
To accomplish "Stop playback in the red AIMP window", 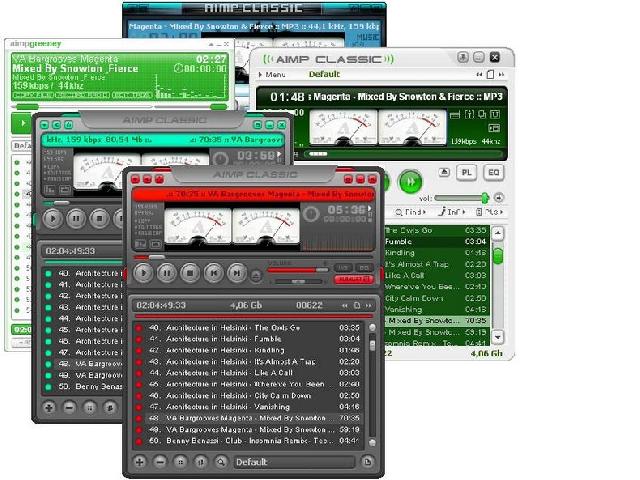I will pyautogui.click(x=190, y=273).
